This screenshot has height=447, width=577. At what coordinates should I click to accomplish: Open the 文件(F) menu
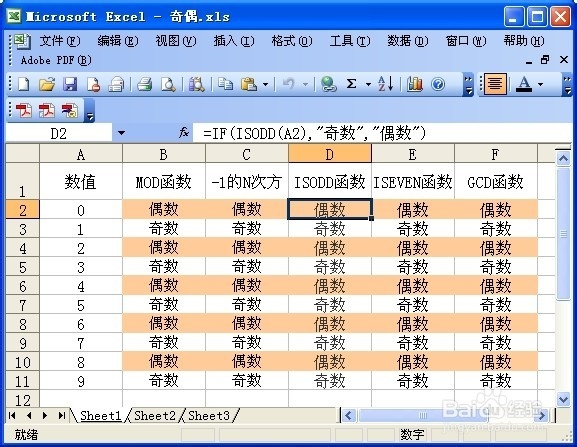coord(60,41)
